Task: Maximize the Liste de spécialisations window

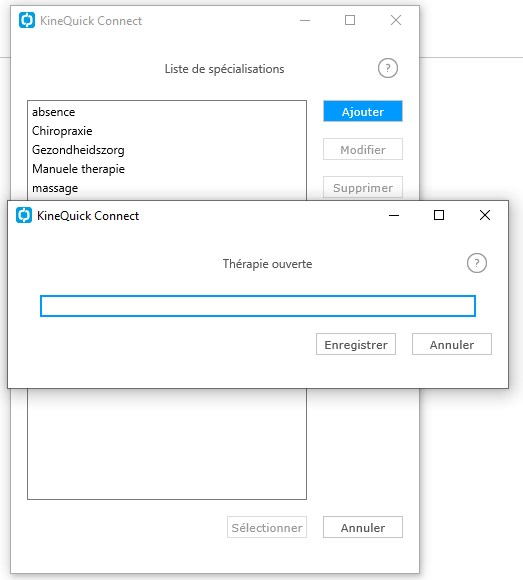Action: 350,20
